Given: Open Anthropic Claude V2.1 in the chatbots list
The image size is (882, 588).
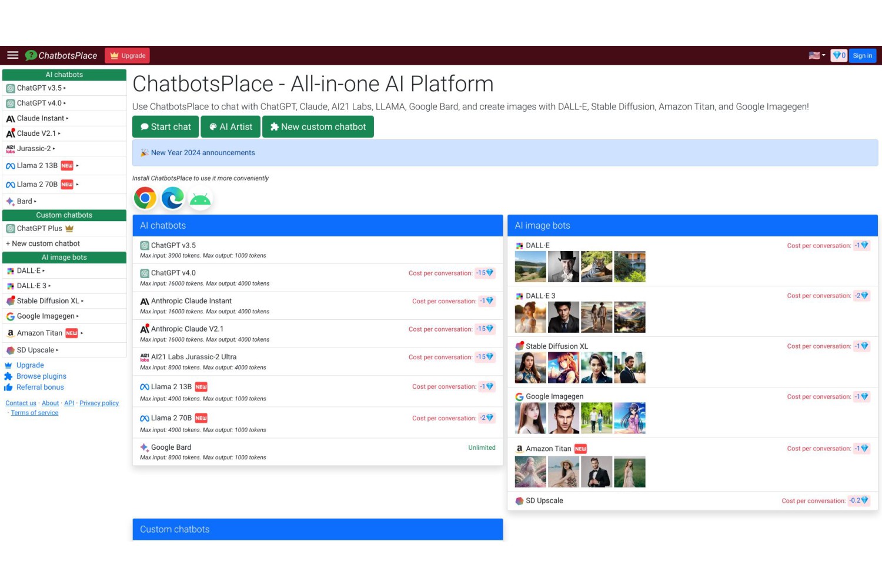Looking at the screenshot, I should coord(187,329).
